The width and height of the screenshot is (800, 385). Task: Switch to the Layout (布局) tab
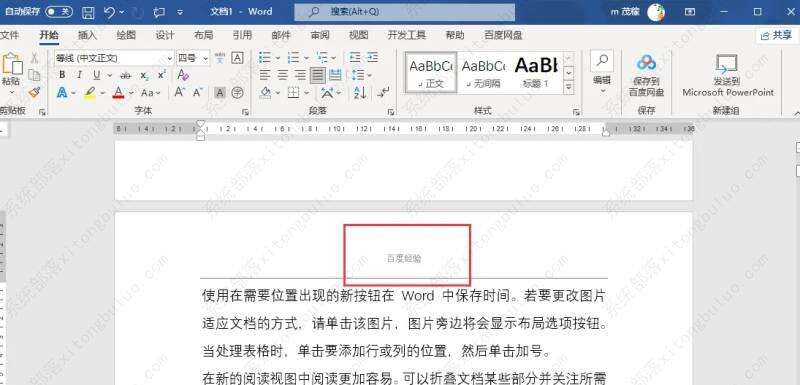pyautogui.click(x=204, y=35)
